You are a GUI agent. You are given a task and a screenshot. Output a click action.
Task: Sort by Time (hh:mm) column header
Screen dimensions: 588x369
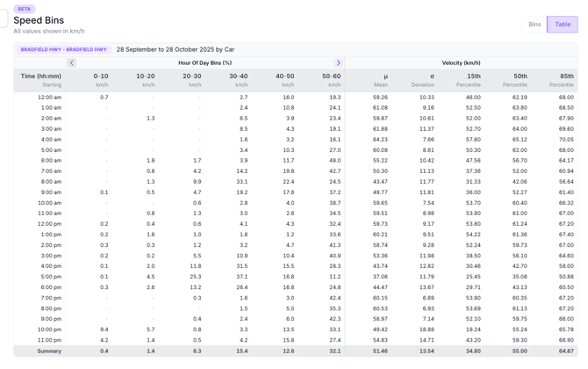point(41,80)
